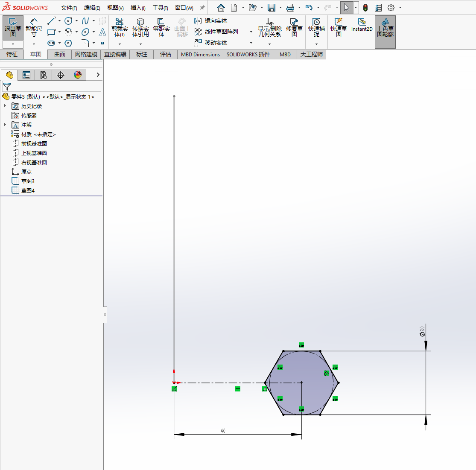Expand the 注解 annotations node
The image size is (476, 470).
coord(5,125)
